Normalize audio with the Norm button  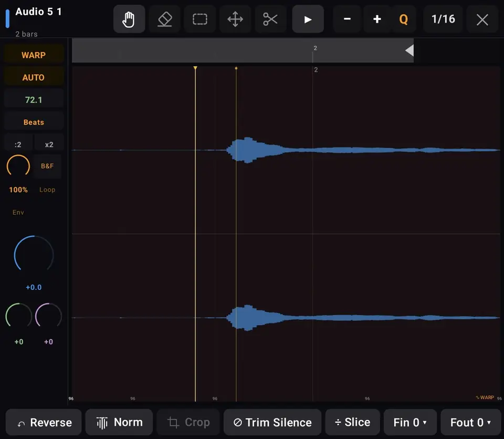coord(119,422)
